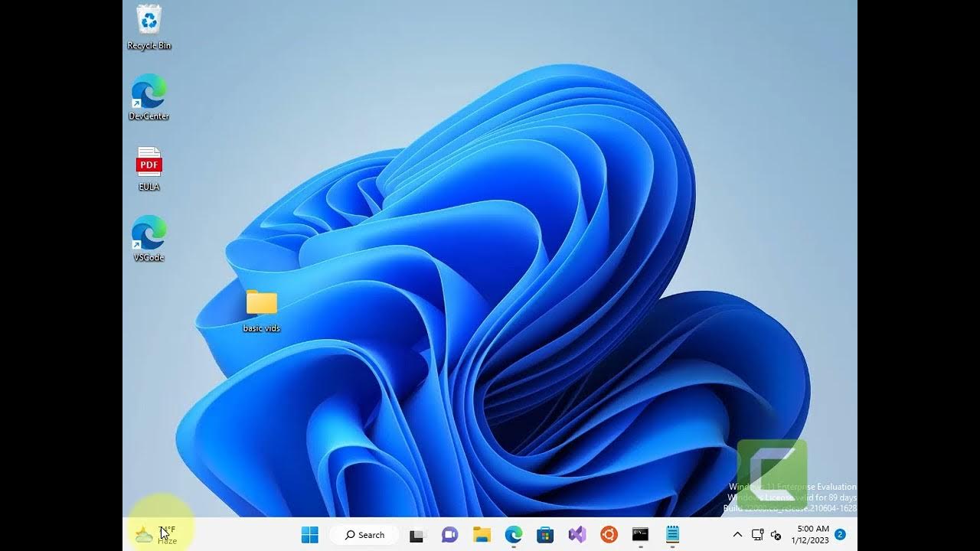Launch Visual Studio from the taskbar
Viewport: 980px width, 551px height.
[x=577, y=535]
